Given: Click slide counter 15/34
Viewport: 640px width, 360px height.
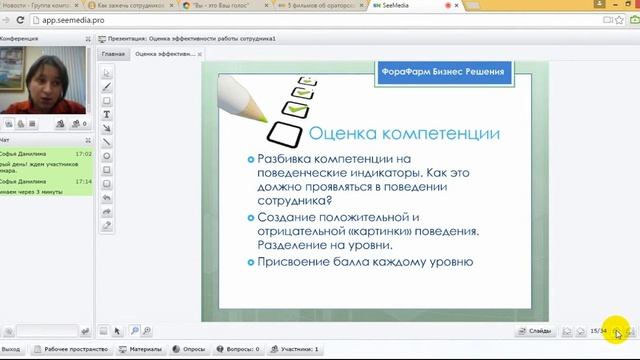Looking at the screenshot, I should pos(598,331).
